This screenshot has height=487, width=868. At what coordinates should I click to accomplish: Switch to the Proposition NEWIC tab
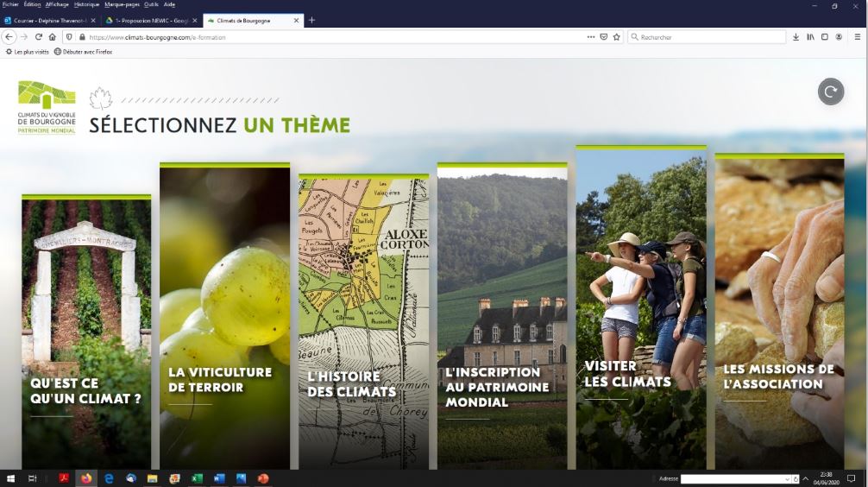pyautogui.click(x=152, y=21)
